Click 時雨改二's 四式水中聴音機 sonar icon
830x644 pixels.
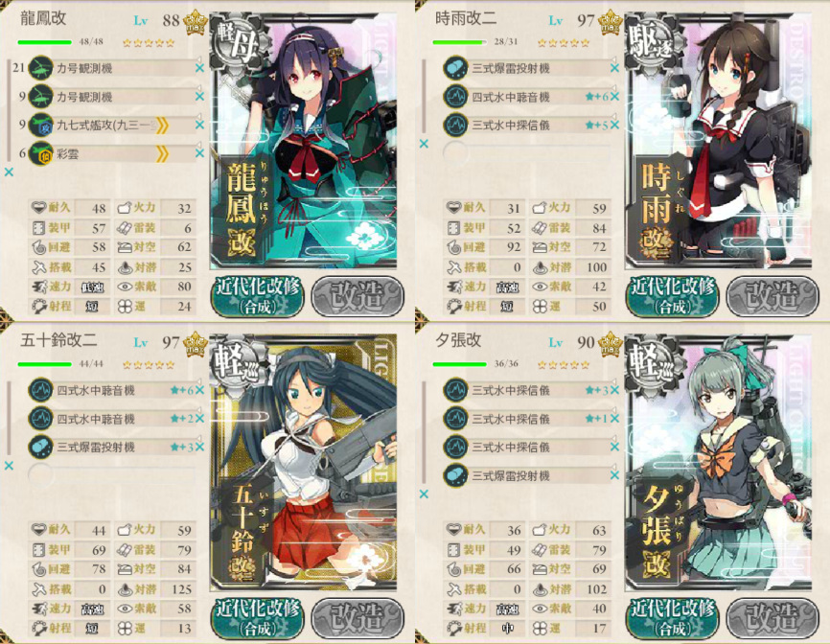pos(455,97)
